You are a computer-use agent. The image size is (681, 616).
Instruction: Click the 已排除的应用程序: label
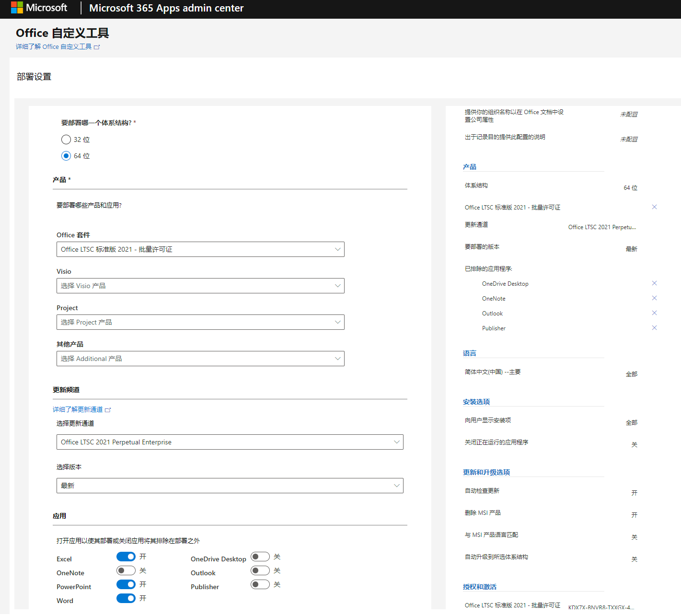point(488,269)
